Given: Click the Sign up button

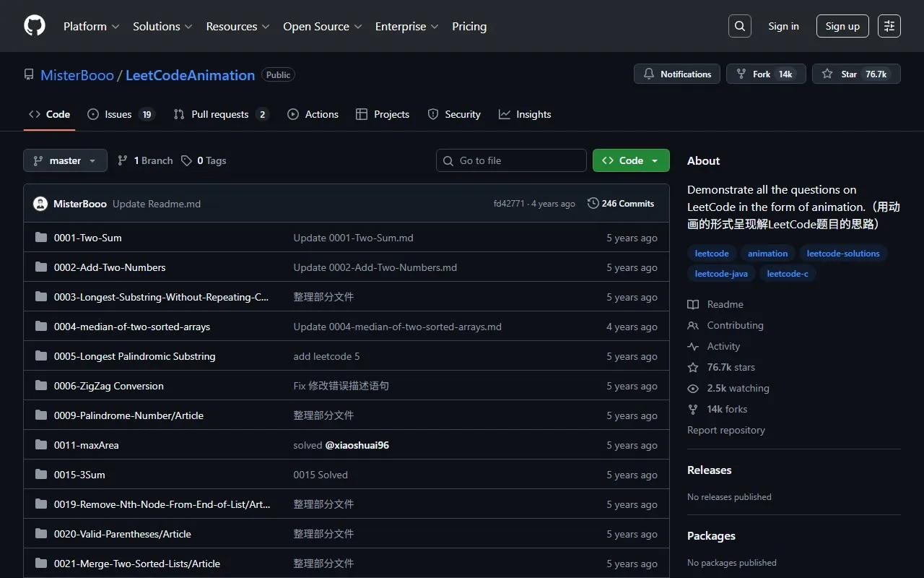Looking at the screenshot, I should coord(842,26).
